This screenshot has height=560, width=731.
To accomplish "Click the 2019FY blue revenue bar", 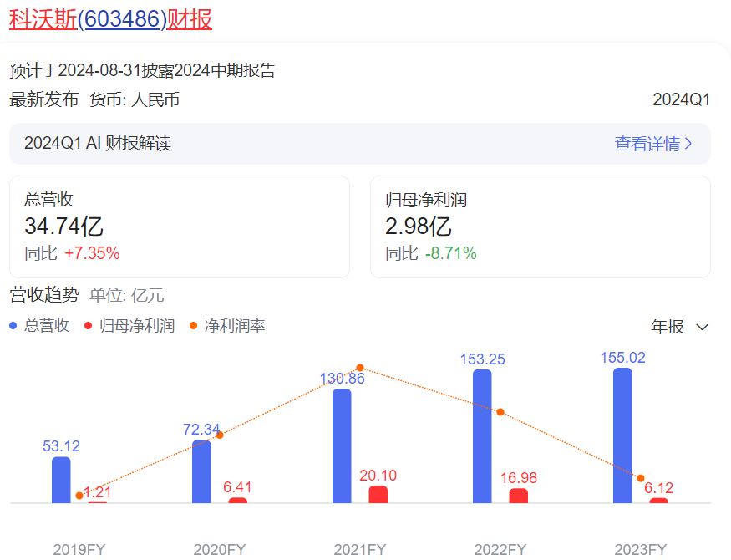I will coord(61,480).
